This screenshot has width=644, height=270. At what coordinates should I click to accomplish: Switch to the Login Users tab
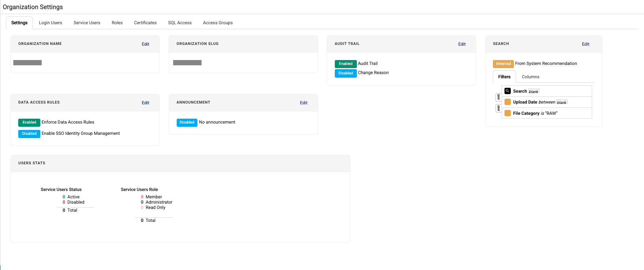point(50,23)
